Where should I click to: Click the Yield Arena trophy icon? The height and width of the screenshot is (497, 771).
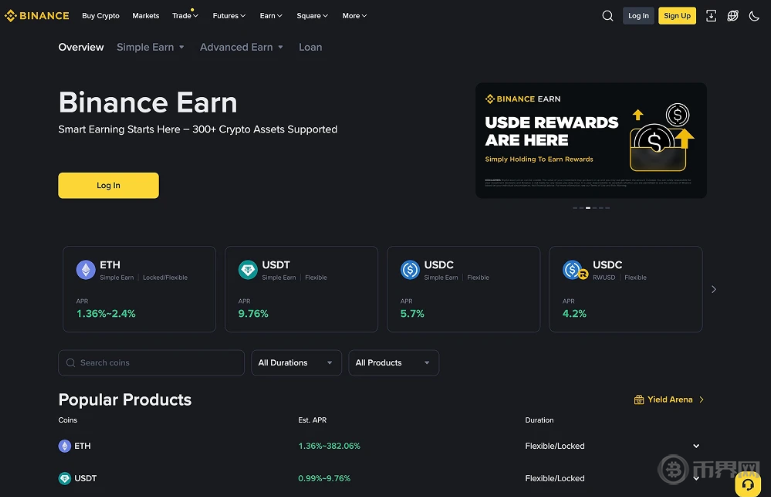[639, 400]
